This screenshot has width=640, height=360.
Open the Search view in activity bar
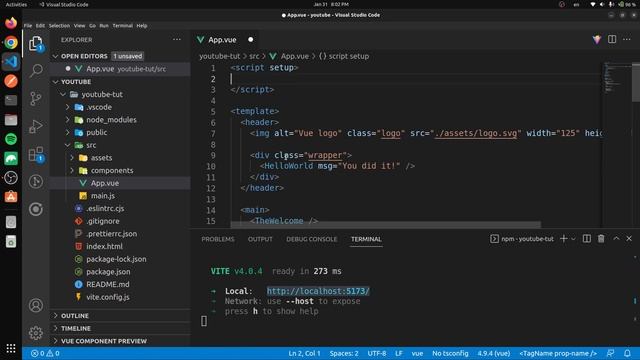[x=36, y=71]
